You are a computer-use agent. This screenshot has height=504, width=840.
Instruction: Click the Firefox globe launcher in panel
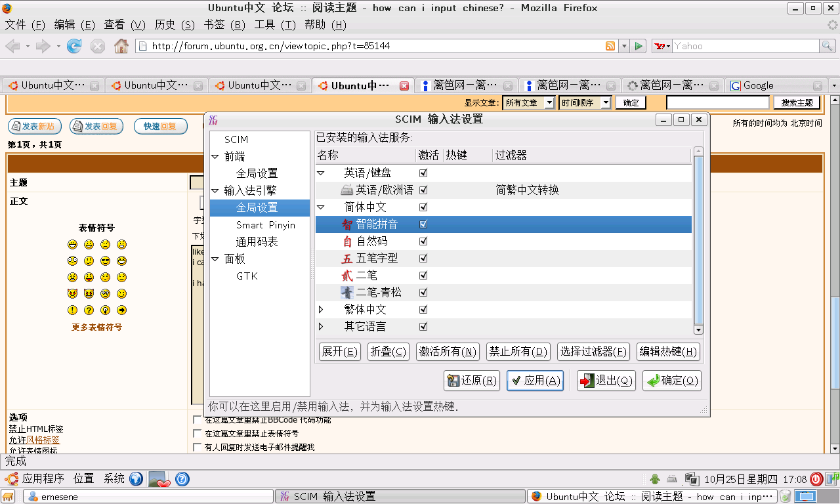tap(136, 479)
